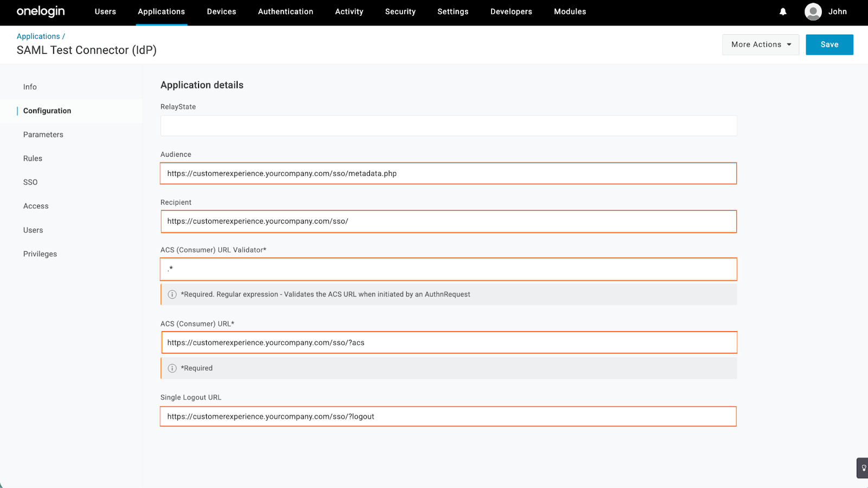Click the ACS validator regular expression hint text
The height and width of the screenshot is (488, 868).
coord(325,294)
